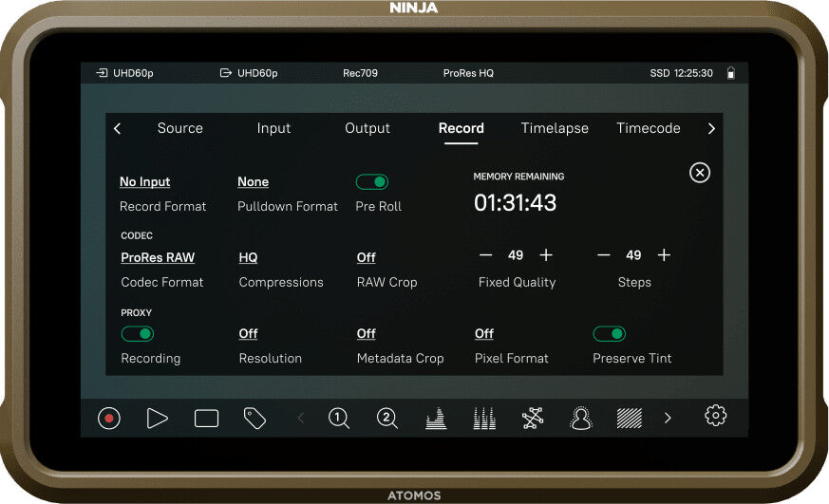Open the monitor rectangle icon

(206, 419)
